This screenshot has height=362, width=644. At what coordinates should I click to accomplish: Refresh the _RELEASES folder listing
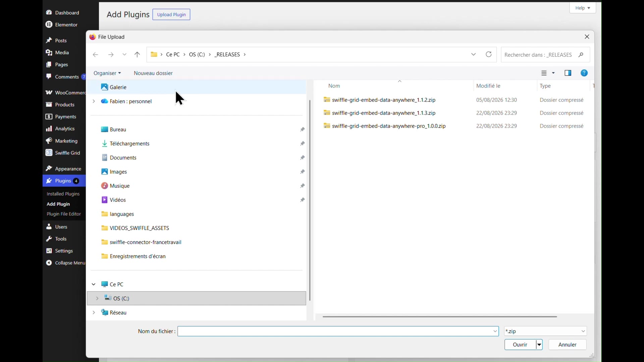point(489,54)
